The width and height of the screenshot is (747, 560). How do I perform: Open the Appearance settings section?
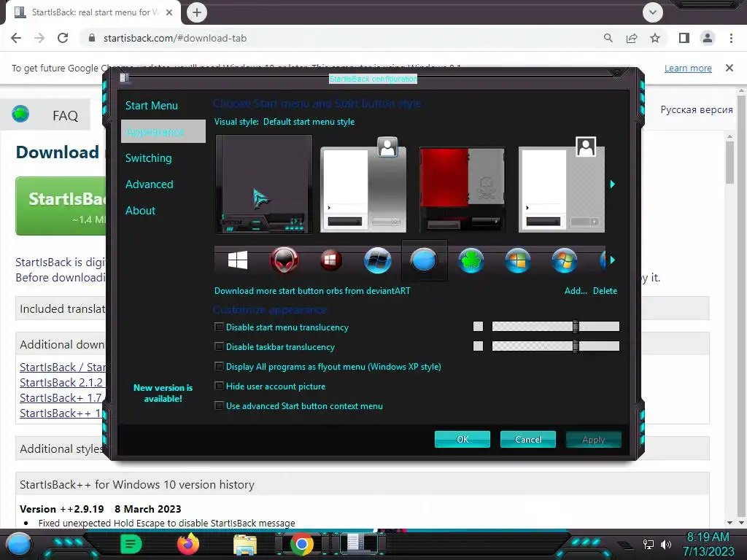click(163, 131)
